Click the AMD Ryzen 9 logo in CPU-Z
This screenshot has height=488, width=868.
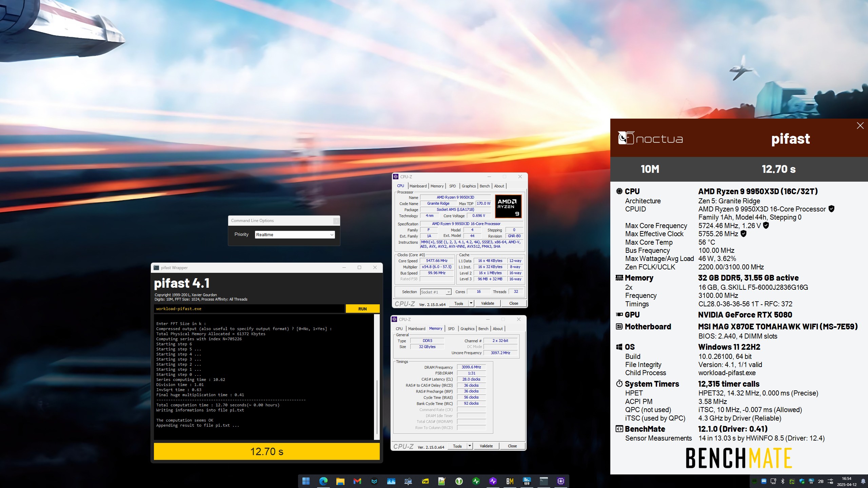[x=508, y=206]
